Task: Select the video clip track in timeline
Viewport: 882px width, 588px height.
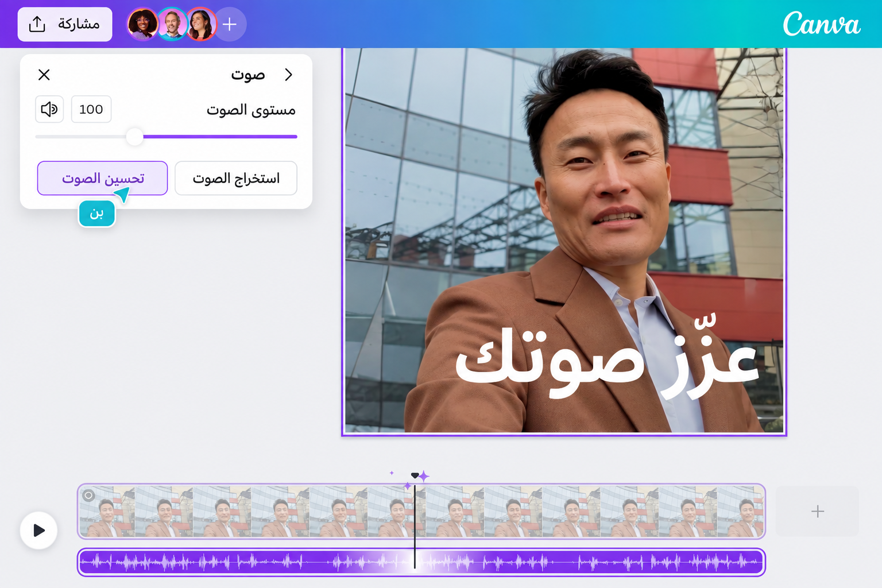Action: (x=421, y=511)
